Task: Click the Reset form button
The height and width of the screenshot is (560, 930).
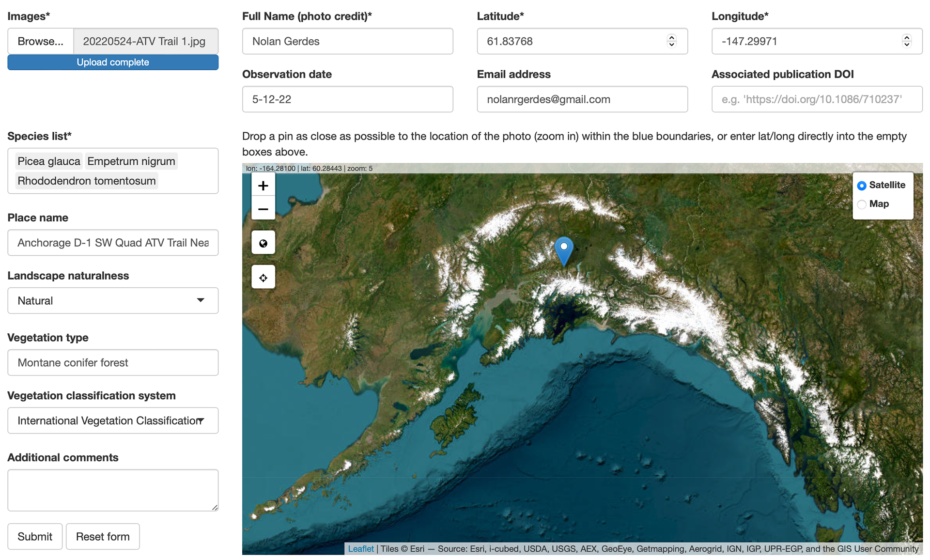Action: click(x=103, y=536)
